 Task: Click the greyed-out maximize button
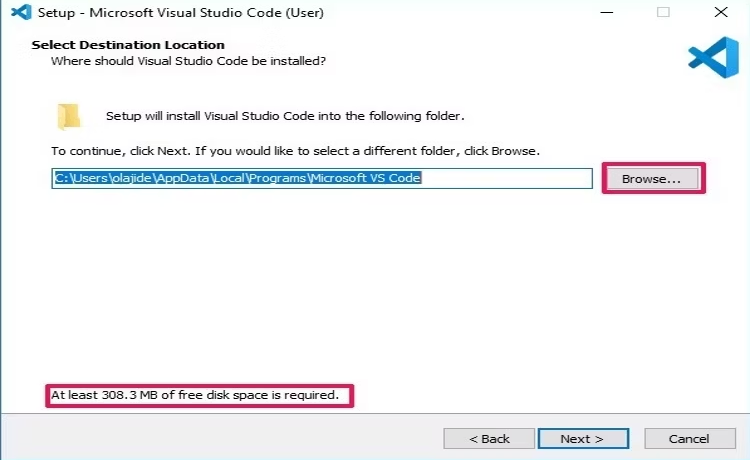point(663,12)
